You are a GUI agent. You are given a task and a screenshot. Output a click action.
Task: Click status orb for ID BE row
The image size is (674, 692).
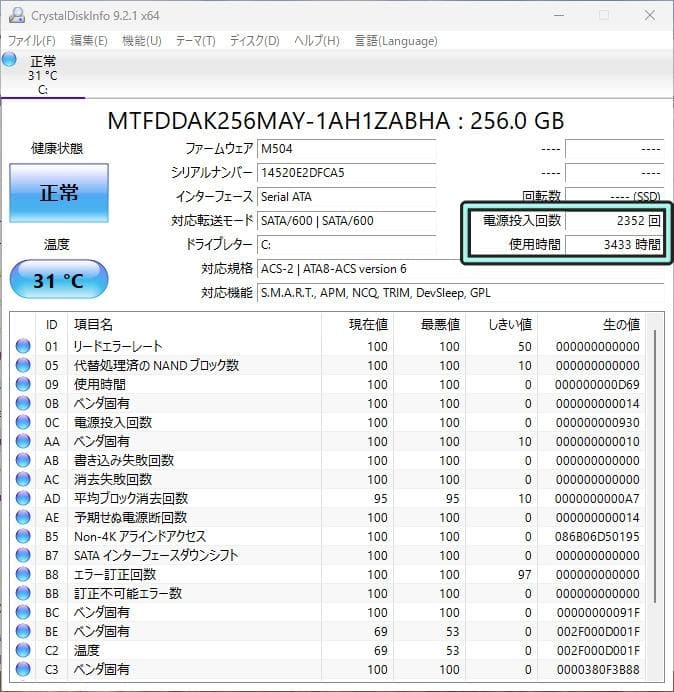coord(23,631)
